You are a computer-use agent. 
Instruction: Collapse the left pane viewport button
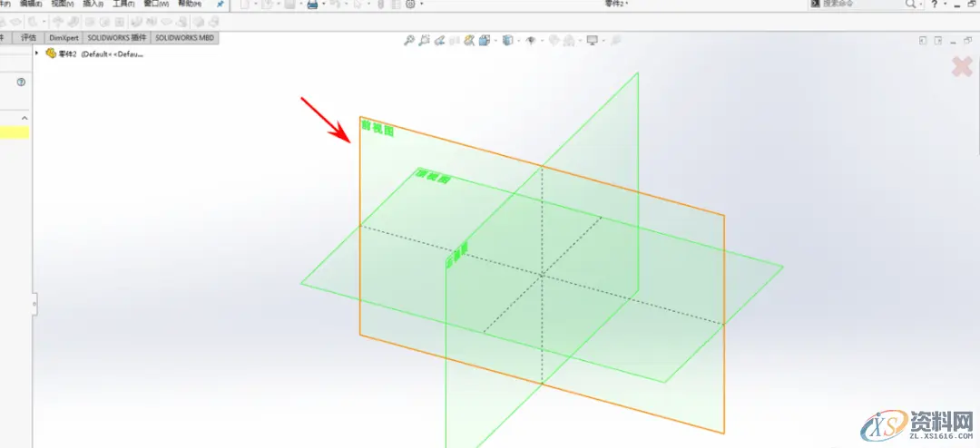[x=923, y=41]
